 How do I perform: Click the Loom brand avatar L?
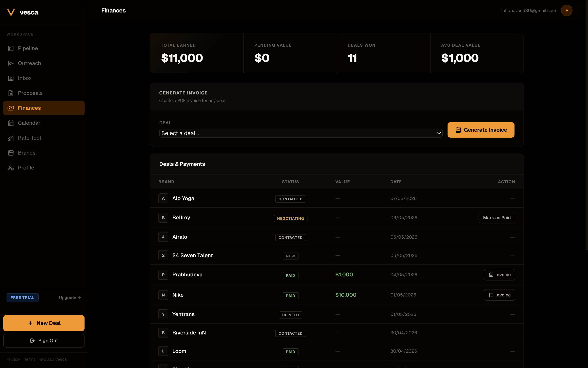163,351
